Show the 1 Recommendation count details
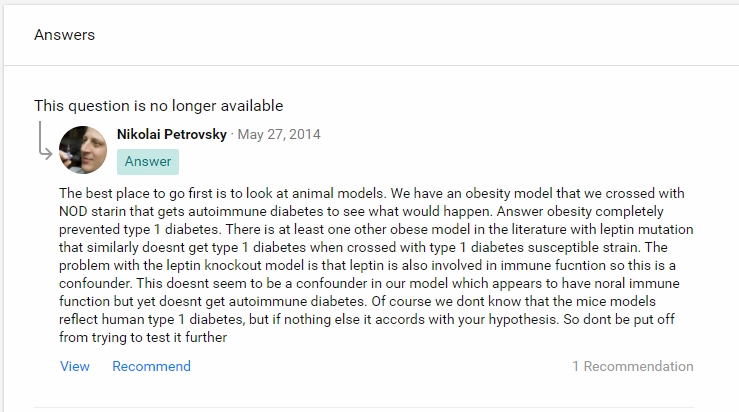This screenshot has width=739, height=412. 632,366
